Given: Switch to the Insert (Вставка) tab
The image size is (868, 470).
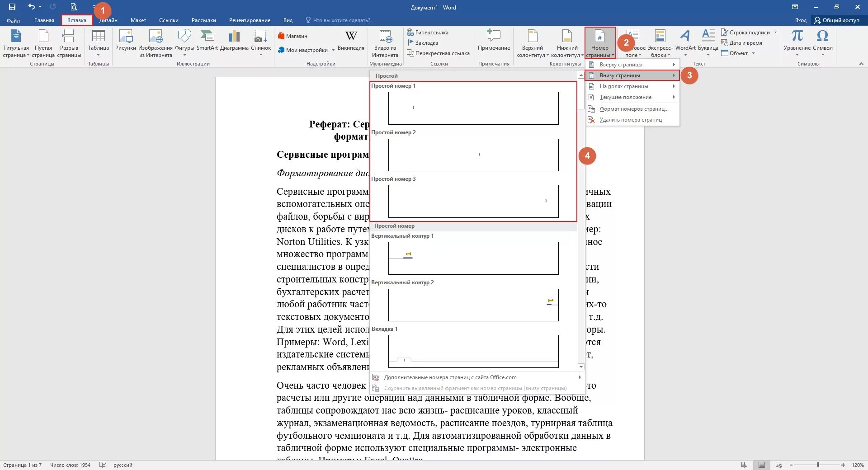Looking at the screenshot, I should pyautogui.click(x=77, y=20).
